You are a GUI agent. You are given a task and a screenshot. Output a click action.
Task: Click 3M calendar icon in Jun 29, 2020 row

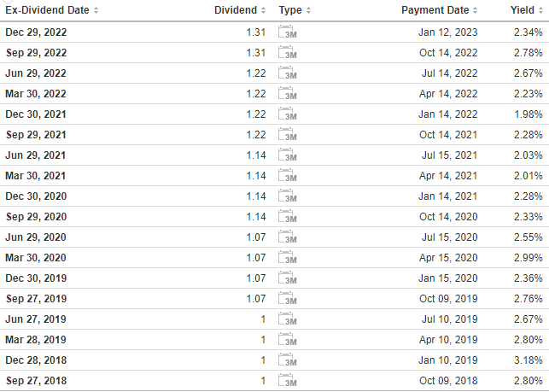coord(288,237)
